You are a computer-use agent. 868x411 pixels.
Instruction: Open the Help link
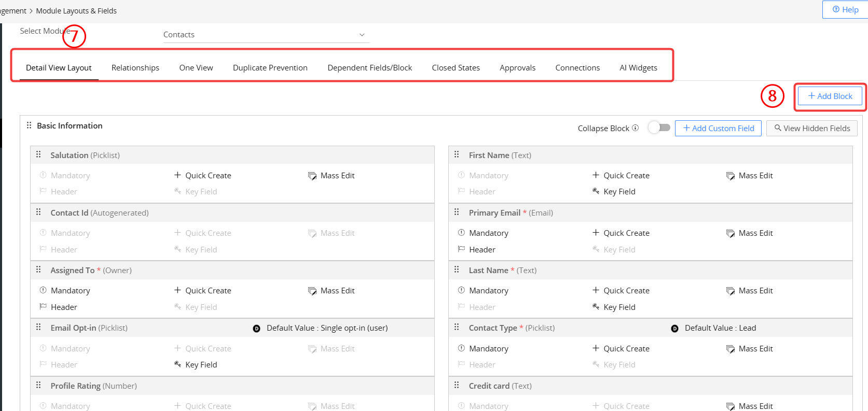click(845, 9)
